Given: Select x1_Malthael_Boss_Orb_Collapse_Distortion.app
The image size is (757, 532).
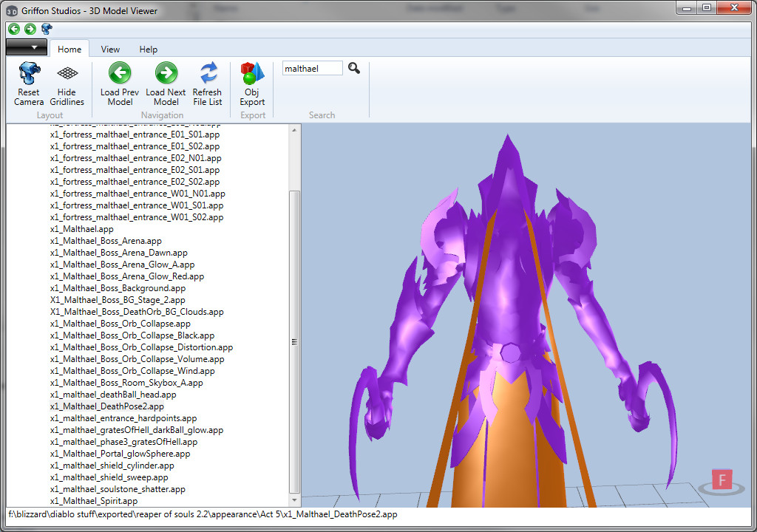Looking at the screenshot, I should [141, 347].
